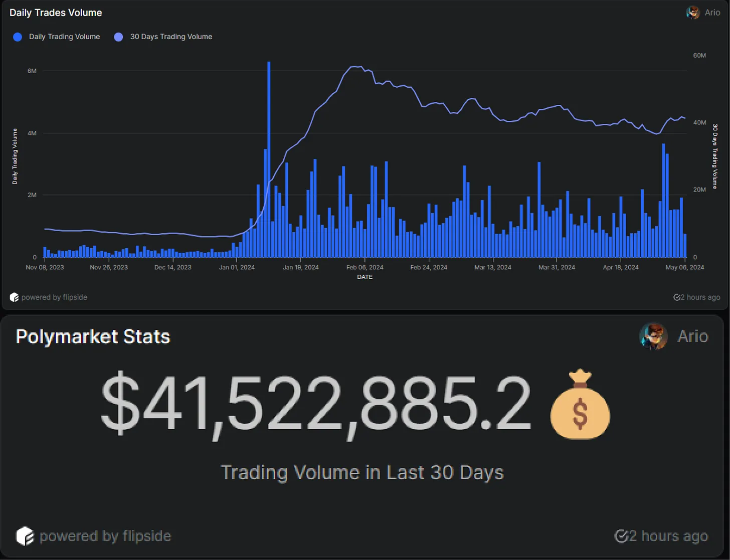Toggle the Daily Trading Volume legend dot
The height and width of the screenshot is (560, 730).
18,37
